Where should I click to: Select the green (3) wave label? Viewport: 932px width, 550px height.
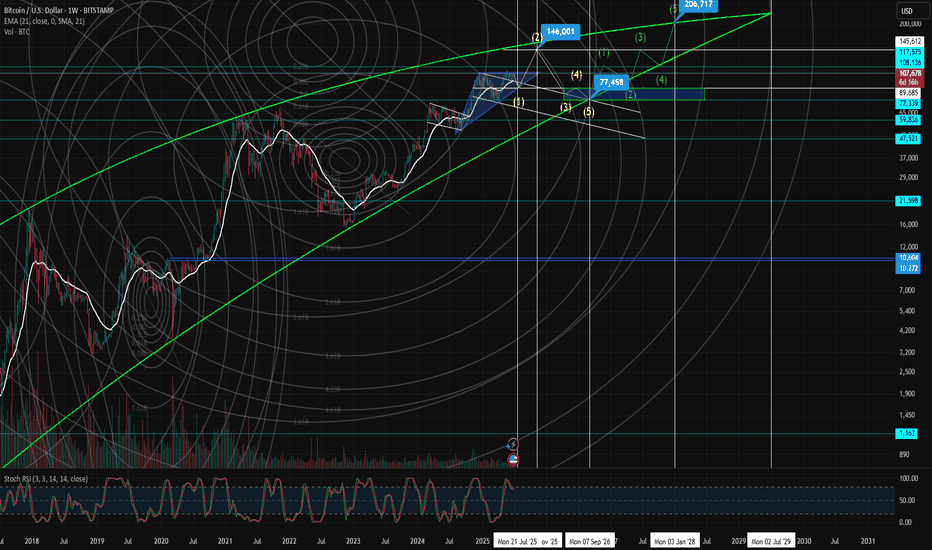click(x=640, y=37)
